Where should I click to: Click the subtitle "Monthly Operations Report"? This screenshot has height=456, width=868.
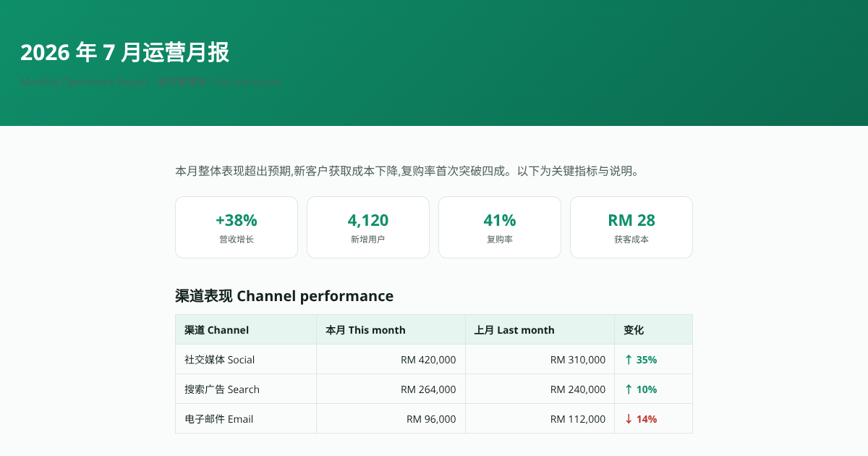tap(85, 82)
